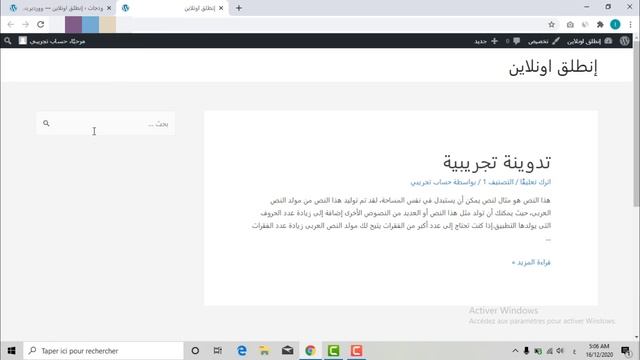This screenshot has height=360, width=640.
Task: Close the إنطلق اونلاين tab
Action: pyautogui.click(x=221, y=8)
